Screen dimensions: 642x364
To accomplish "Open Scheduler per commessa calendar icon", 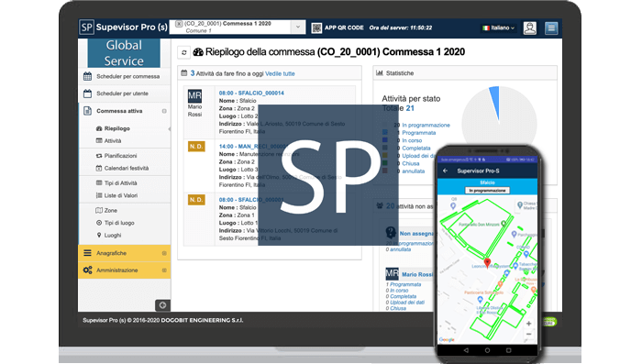I will click(x=88, y=76).
